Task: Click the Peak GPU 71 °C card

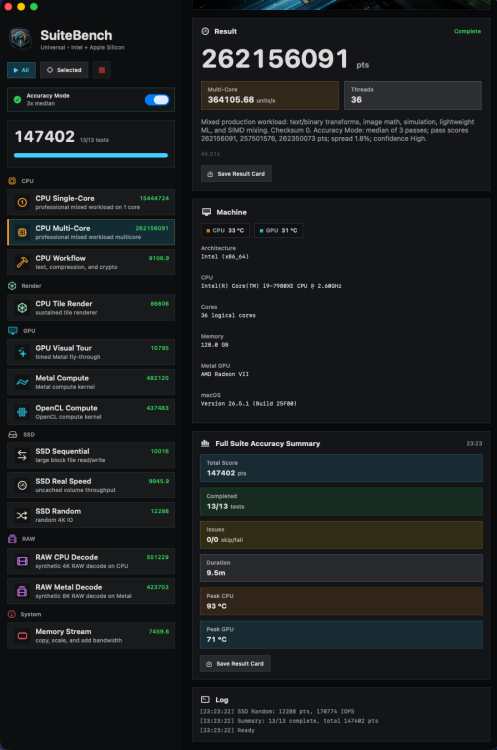Action: (341, 634)
